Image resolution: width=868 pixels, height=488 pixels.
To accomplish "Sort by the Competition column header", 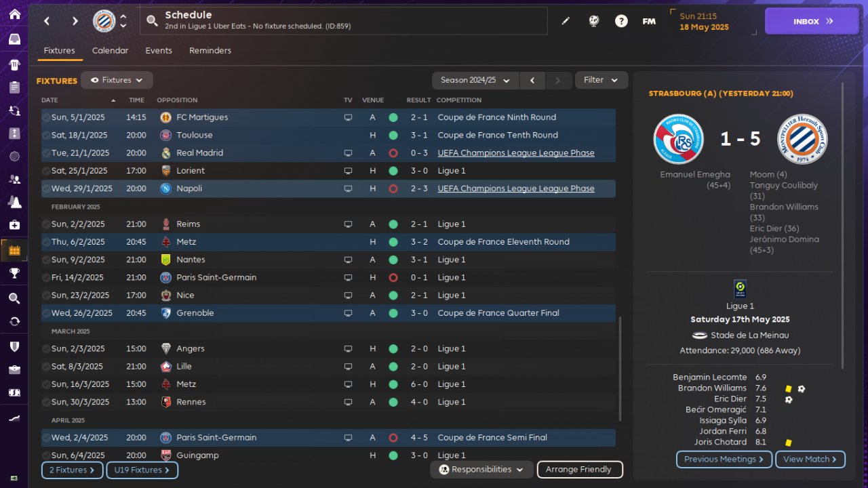I will pos(460,100).
